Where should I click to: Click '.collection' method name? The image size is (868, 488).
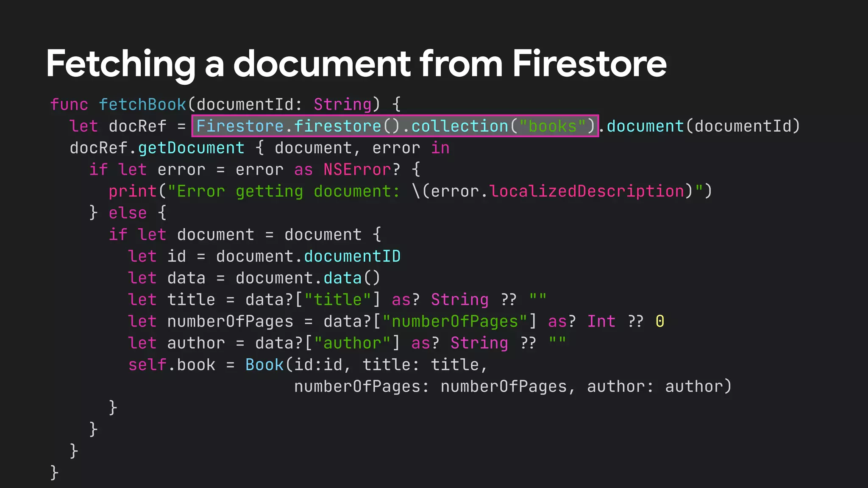click(455, 126)
